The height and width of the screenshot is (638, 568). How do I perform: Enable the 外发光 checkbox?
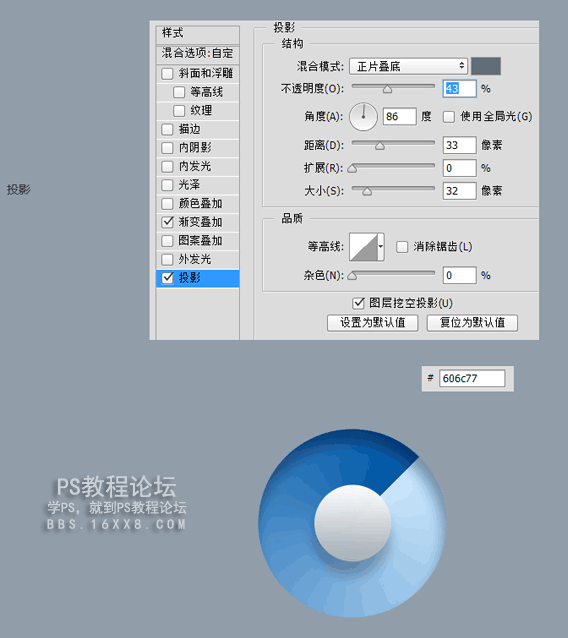pos(167,259)
